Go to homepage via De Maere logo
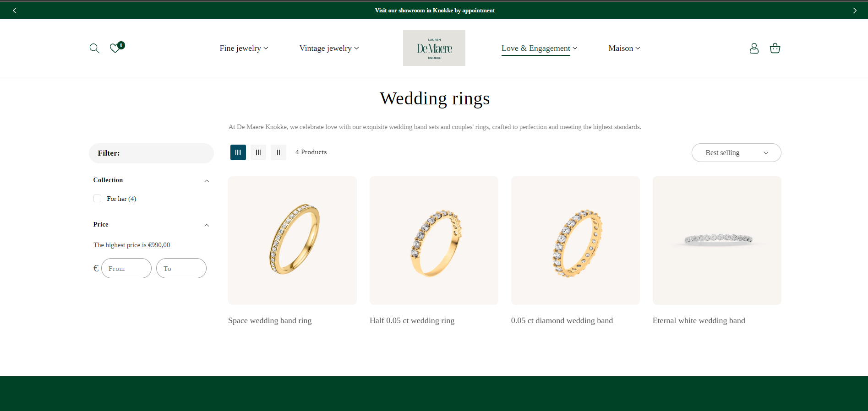 pyautogui.click(x=434, y=48)
